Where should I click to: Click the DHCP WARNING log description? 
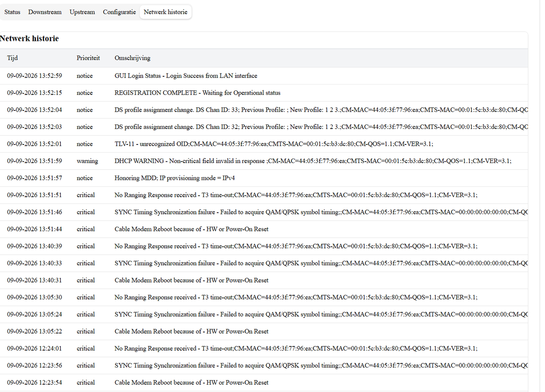tap(313, 161)
